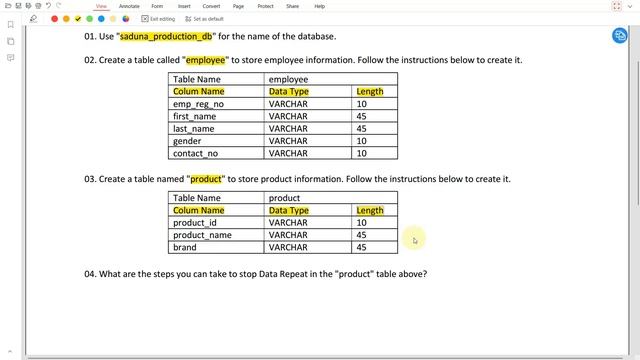Viewport: 640px width, 360px height.
Task: Expand the sidebar caret at the bottom left
Action: pos(10,351)
